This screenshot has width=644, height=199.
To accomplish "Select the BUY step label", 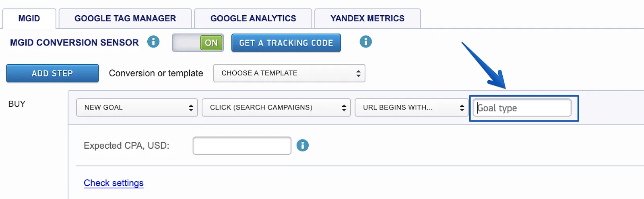I will (x=17, y=104).
